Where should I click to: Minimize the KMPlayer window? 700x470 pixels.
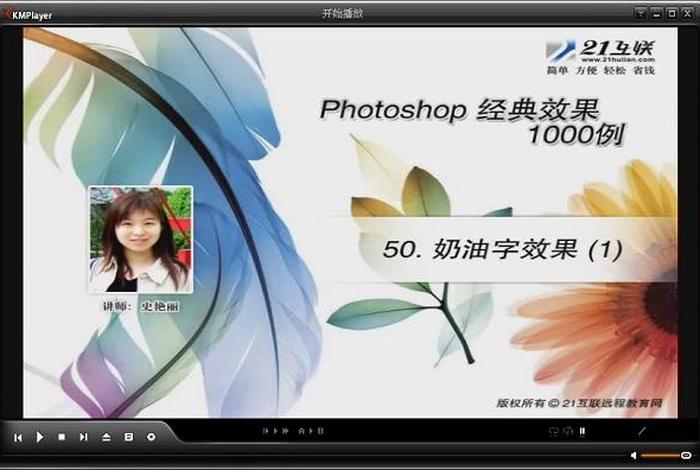click(x=656, y=13)
